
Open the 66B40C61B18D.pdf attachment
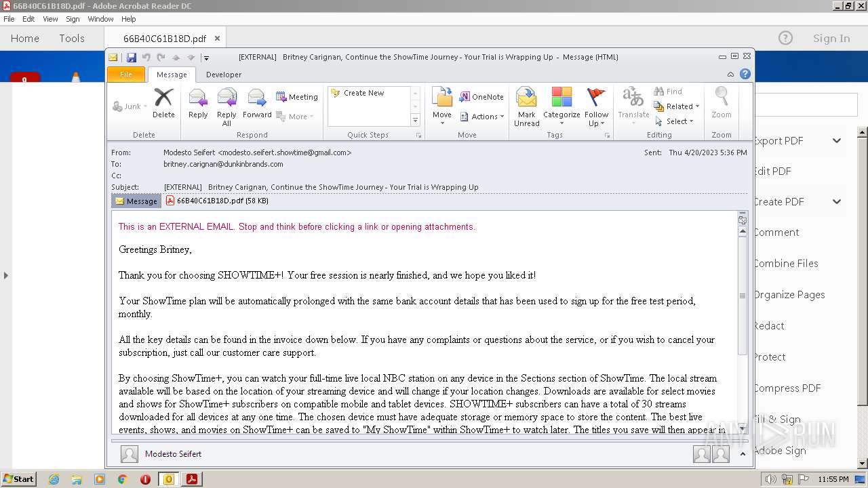tap(217, 201)
